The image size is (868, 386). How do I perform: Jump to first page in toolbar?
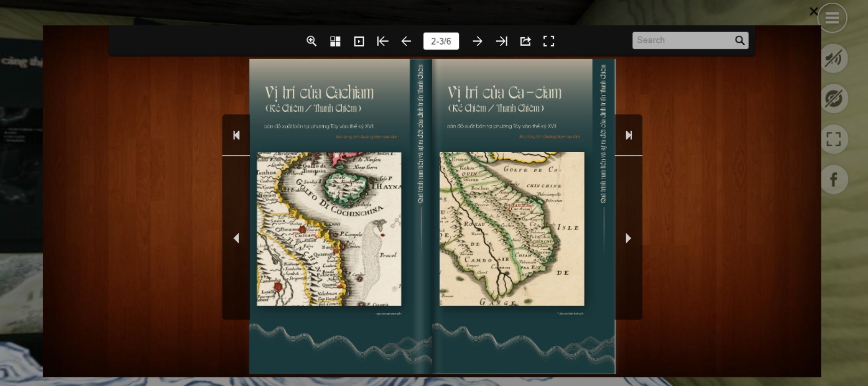tap(383, 41)
